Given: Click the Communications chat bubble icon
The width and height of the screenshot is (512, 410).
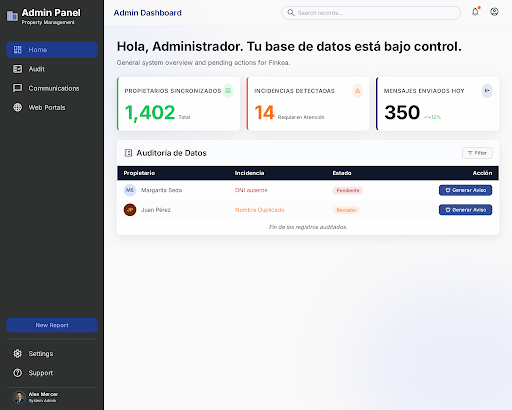Looking at the screenshot, I should click(17, 88).
